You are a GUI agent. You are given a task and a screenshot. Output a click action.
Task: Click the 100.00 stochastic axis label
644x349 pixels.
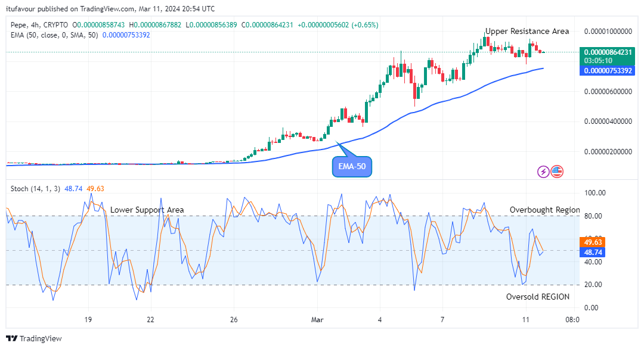pos(595,193)
